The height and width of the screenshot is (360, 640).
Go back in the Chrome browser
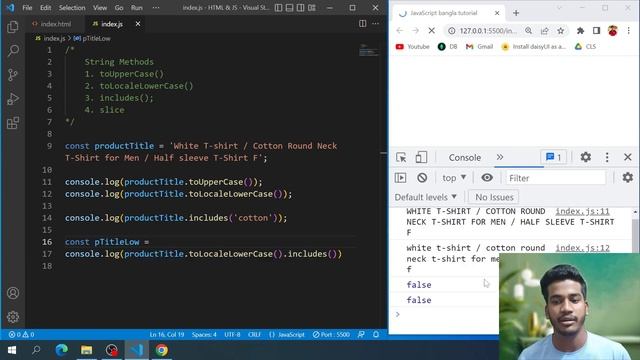pos(400,31)
